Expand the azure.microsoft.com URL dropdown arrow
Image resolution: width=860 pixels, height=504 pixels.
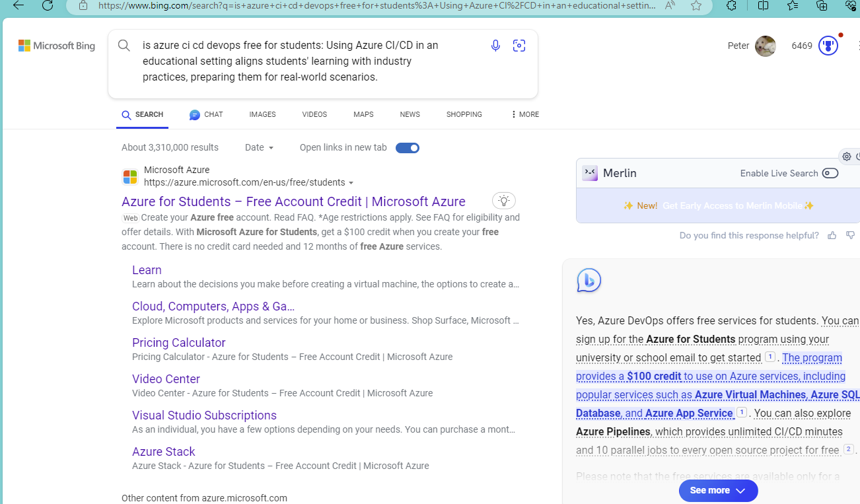351,183
